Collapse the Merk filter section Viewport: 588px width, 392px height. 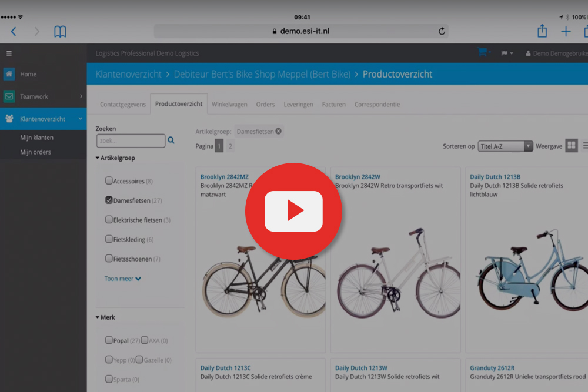tap(105, 317)
